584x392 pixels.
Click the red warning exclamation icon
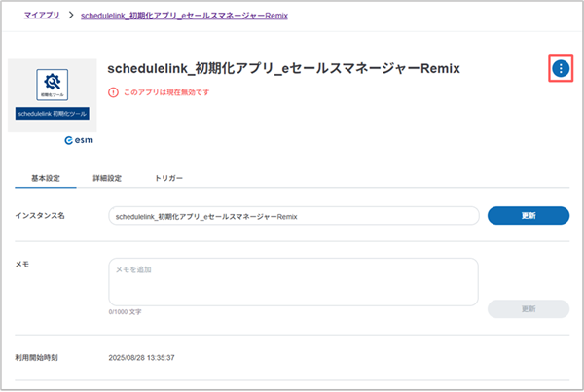(113, 92)
